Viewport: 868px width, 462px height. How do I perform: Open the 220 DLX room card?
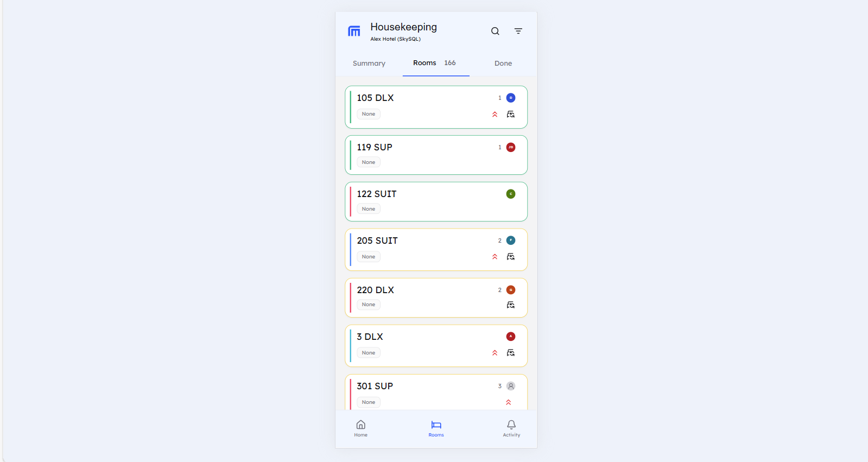[436, 298]
